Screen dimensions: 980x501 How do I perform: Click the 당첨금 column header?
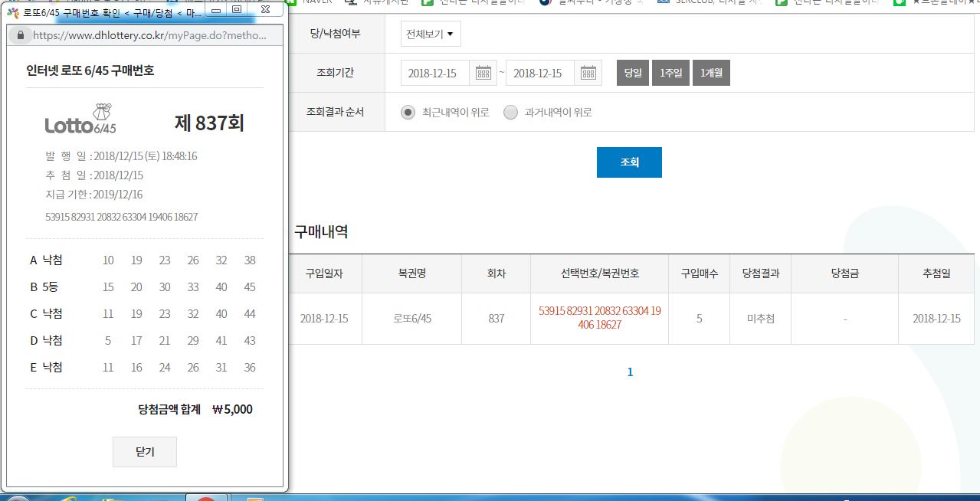click(x=845, y=273)
